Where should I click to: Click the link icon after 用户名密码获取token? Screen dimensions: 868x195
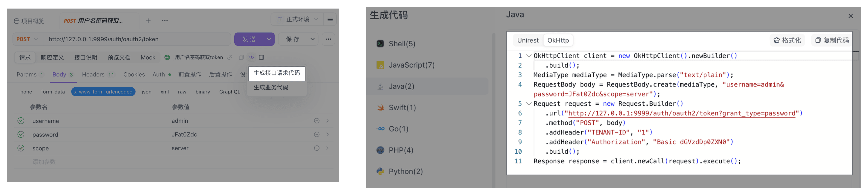coord(230,57)
